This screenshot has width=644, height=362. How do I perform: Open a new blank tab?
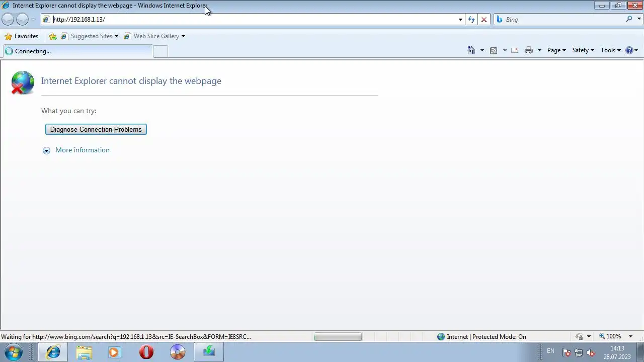[x=160, y=51]
